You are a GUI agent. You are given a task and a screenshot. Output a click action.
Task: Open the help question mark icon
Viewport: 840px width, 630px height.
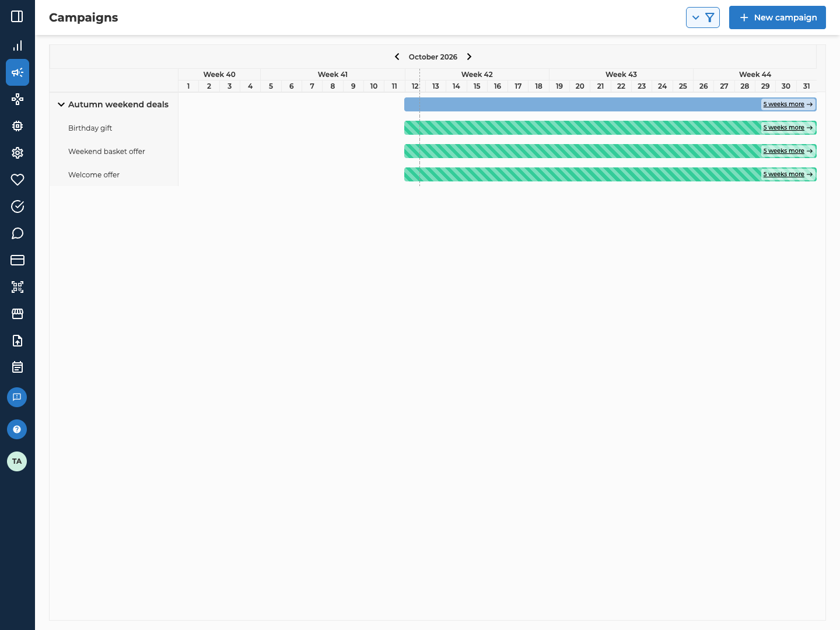click(x=17, y=429)
